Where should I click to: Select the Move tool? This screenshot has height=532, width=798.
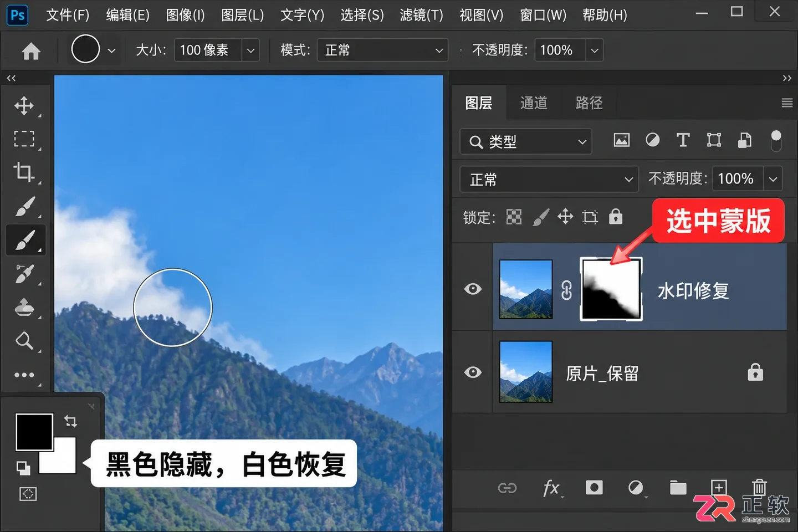pos(24,106)
